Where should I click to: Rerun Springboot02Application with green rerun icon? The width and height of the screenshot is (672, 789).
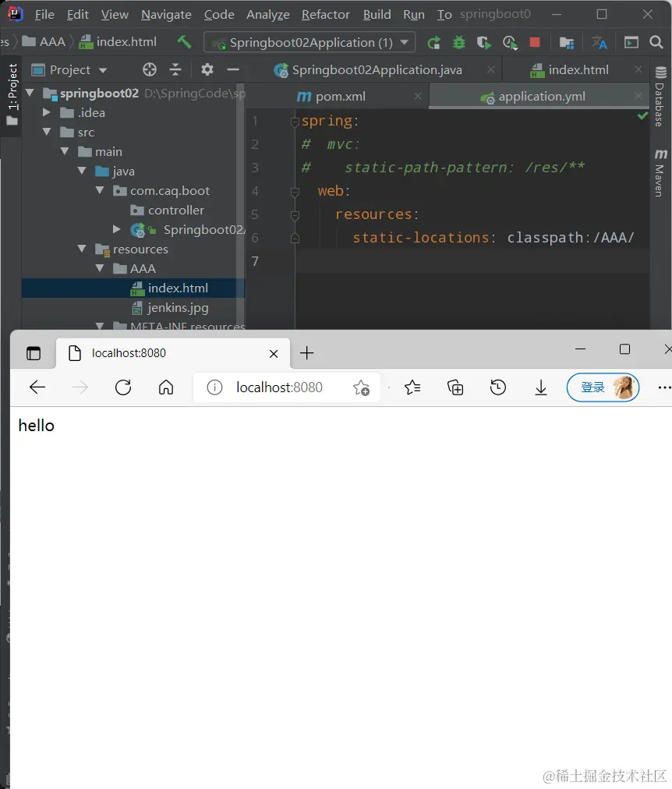[x=433, y=43]
